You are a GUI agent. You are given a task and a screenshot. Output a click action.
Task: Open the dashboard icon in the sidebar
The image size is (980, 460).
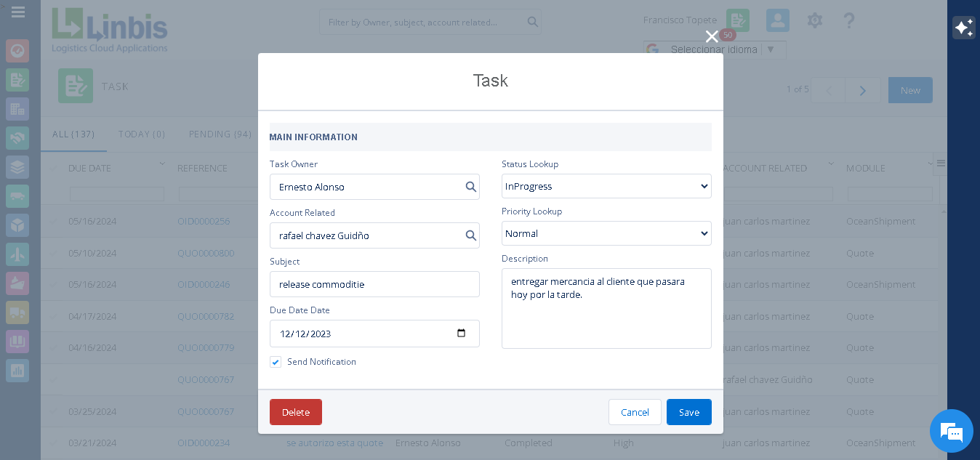click(17, 51)
